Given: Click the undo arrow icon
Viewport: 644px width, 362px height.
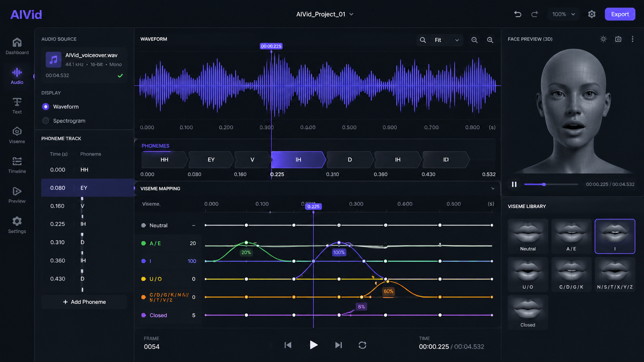Looking at the screenshot, I should [x=518, y=14].
